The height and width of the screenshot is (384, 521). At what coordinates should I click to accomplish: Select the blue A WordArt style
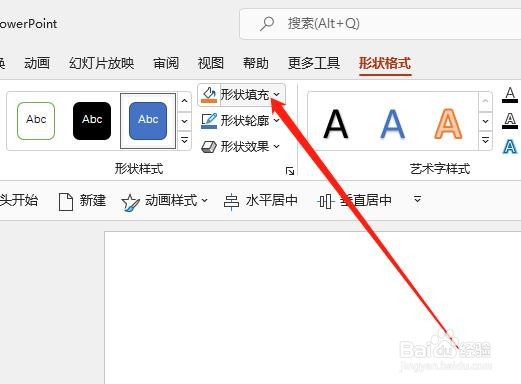point(392,124)
